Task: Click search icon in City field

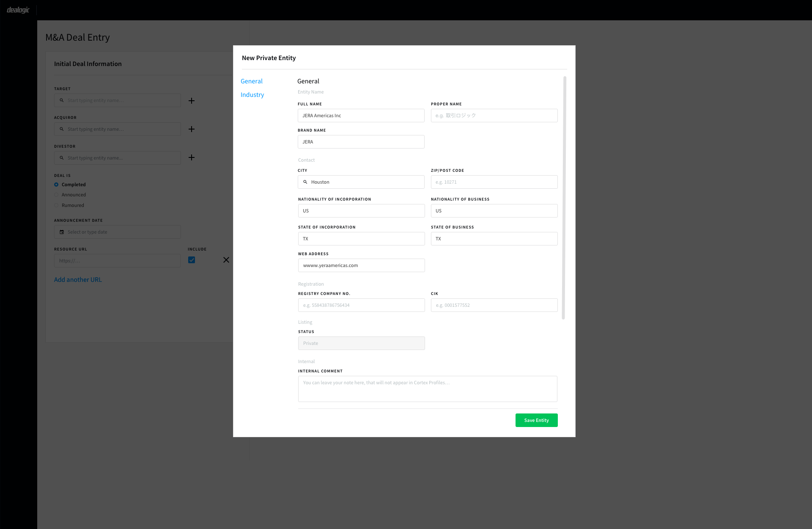Action: pyautogui.click(x=305, y=182)
